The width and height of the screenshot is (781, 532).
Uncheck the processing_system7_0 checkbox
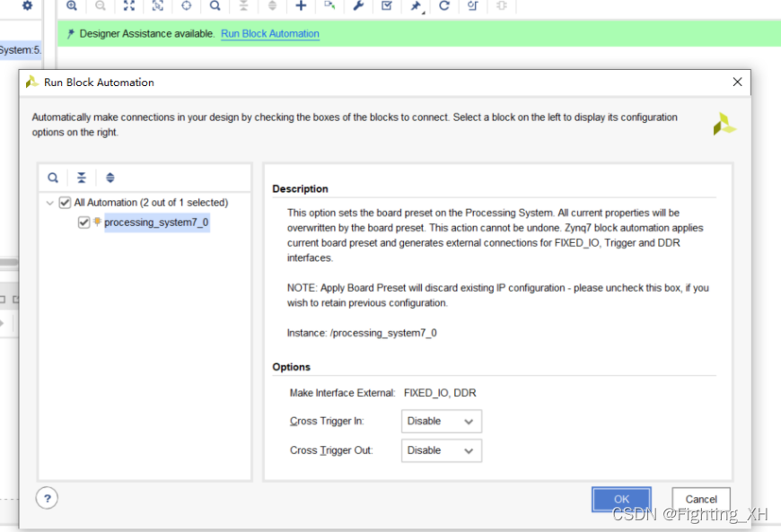(x=83, y=222)
